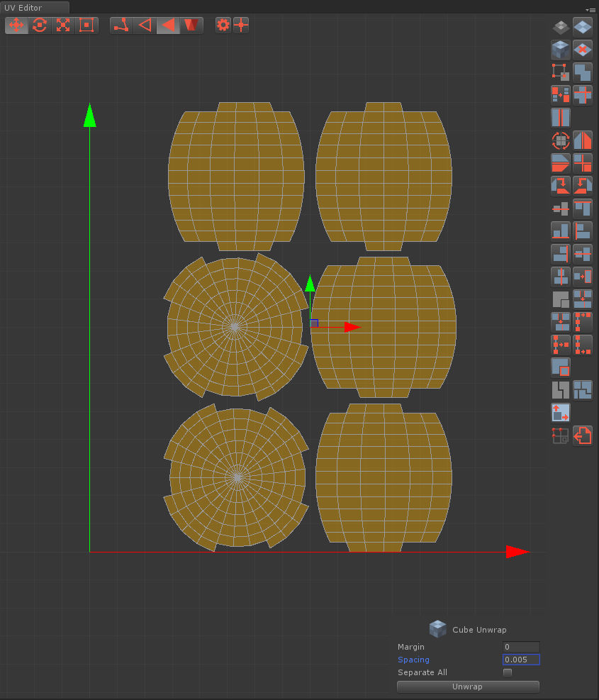
Task: Click rotate icon with arrow bending down-left
Action: (x=583, y=185)
